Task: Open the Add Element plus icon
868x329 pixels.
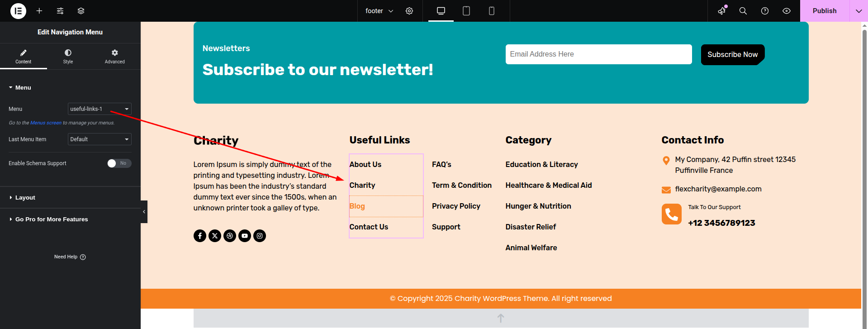Action: (x=39, y=11)
